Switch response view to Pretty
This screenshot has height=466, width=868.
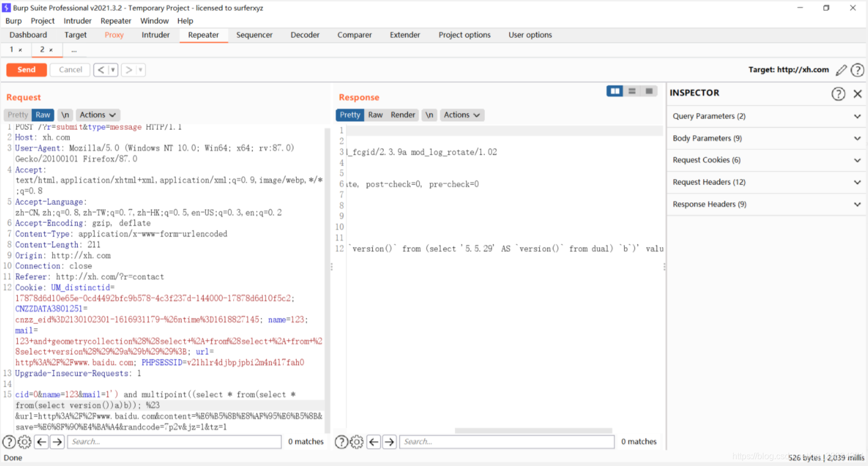[x=350, y=115]
